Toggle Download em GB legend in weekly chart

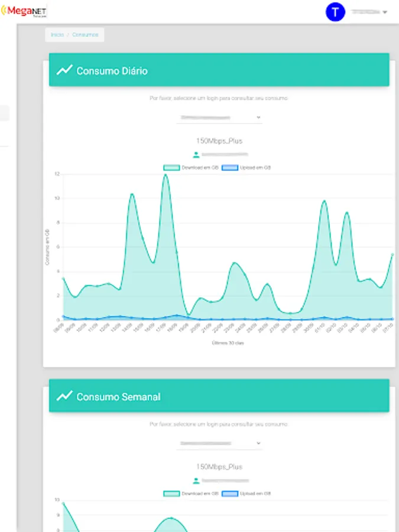click(190, 494)
